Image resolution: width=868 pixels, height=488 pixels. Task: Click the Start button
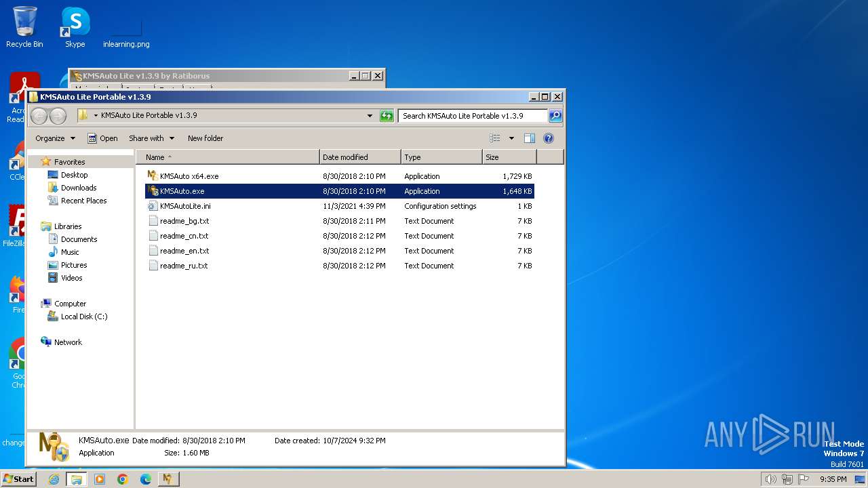tap(19, 479)
